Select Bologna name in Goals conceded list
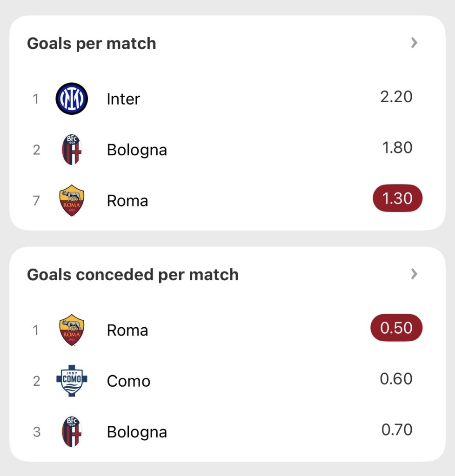Viewport: 455px width, 476px height. [x=137, y=432]
